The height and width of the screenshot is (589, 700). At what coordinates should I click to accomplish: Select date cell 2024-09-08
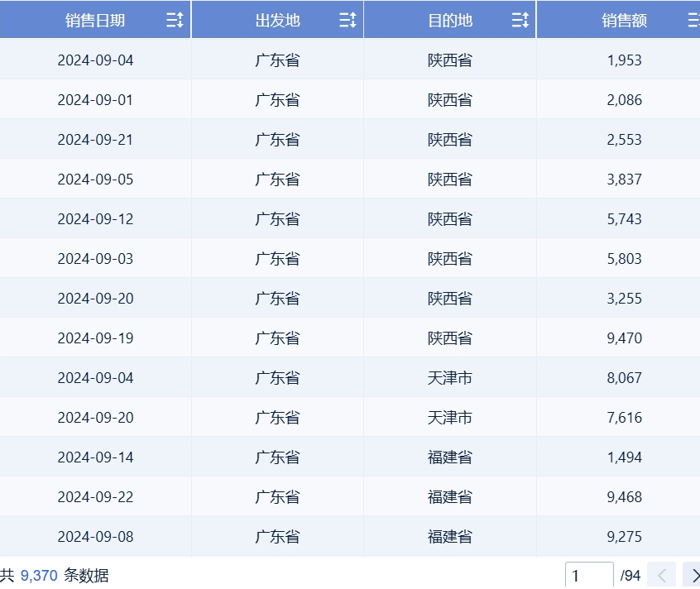[95, 537]
